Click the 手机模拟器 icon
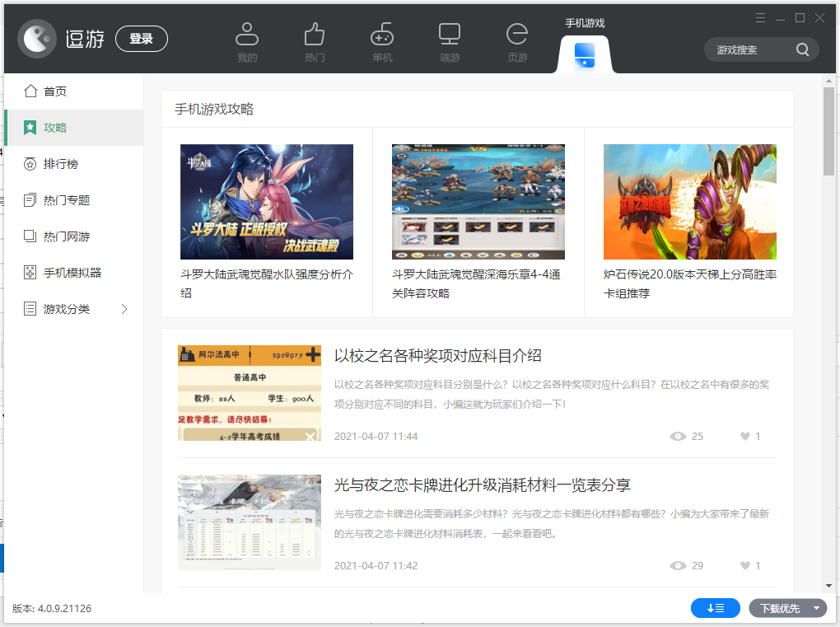The height and width of the screenshot is (627, 840). [30, 273]
